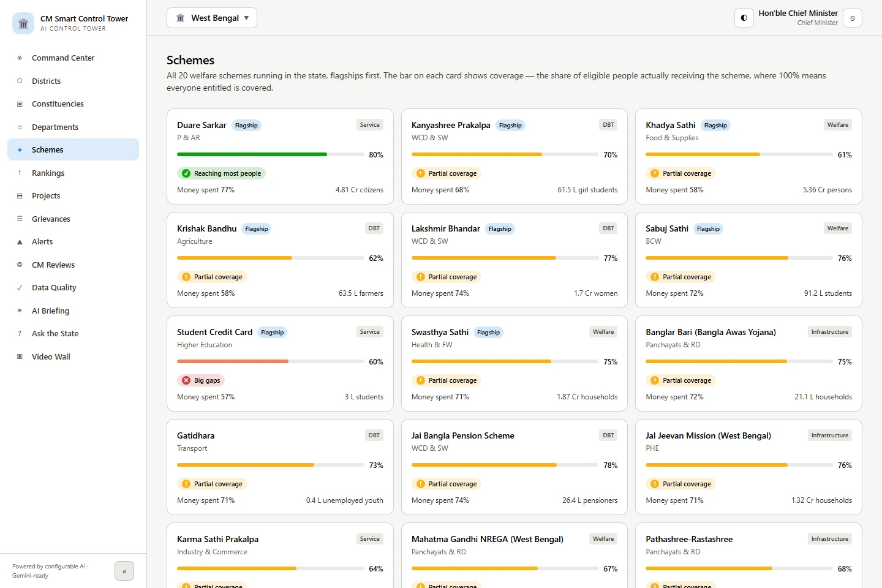The image size is (882, 588).
Task: Click the 67% value on Mahatma Gandhi NREGA
Action: pyautogui.click(x=611, y=569)
